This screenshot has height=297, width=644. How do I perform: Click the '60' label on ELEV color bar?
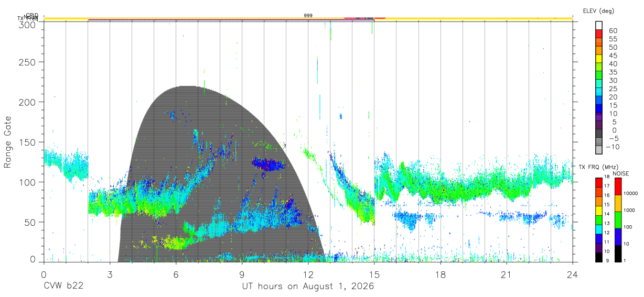click(x=613, y=30)
